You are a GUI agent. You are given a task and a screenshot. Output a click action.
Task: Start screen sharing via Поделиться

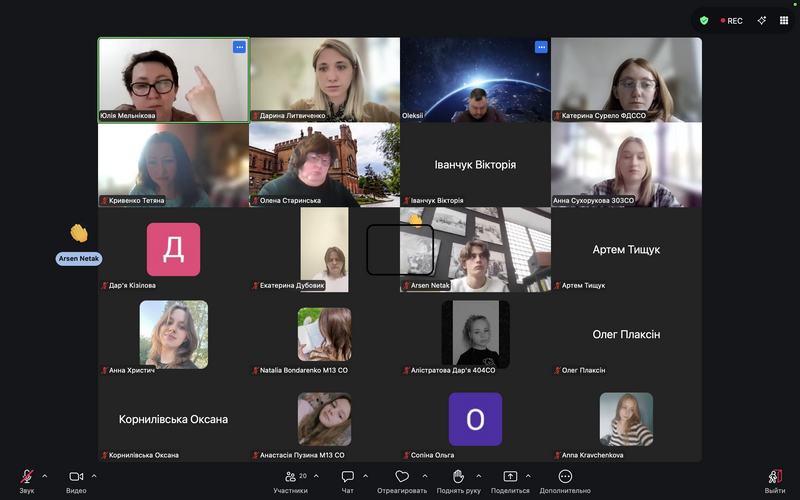pyautogui.click(x=510, y=478)
